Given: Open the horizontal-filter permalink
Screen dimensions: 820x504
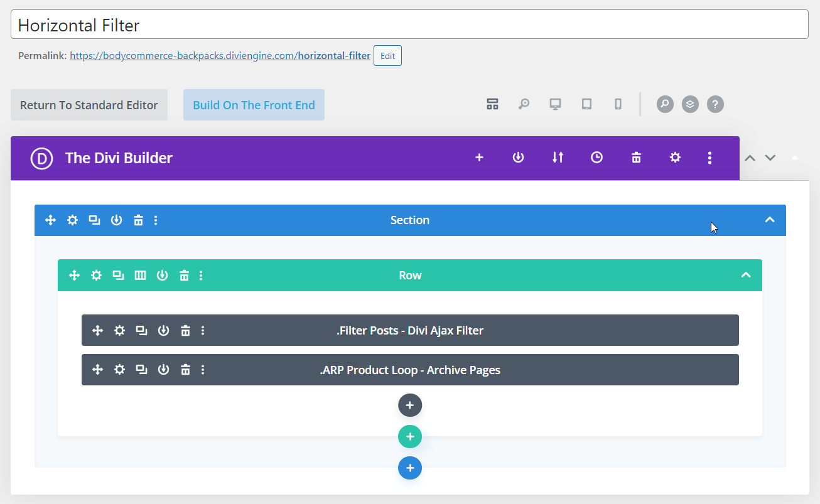Looking at the screenshot, I should click(220, 55).
